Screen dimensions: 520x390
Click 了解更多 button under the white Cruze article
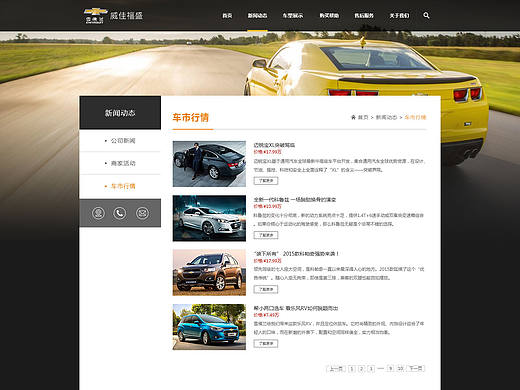pos(266,235)
